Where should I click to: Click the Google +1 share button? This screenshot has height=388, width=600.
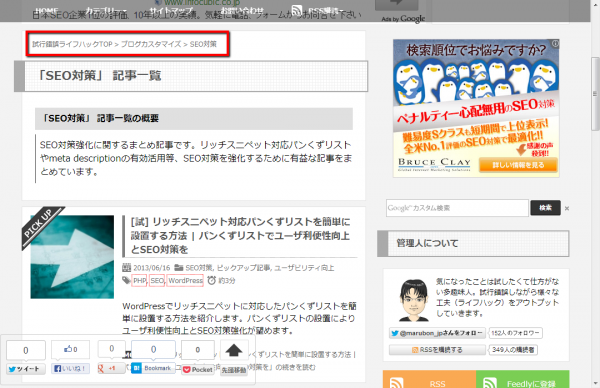click(111, 368)
